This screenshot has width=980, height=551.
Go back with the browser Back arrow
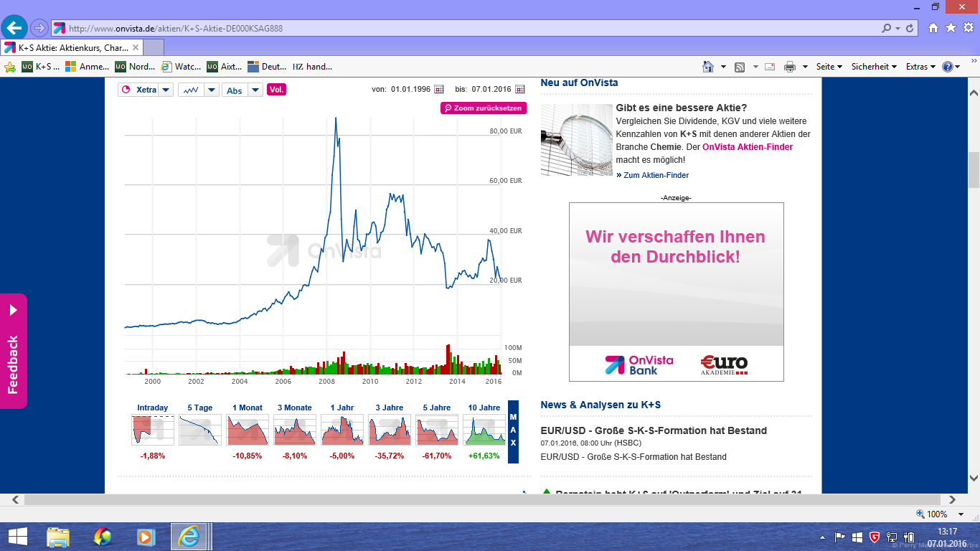pyautogui.click(x=15, y=28)
